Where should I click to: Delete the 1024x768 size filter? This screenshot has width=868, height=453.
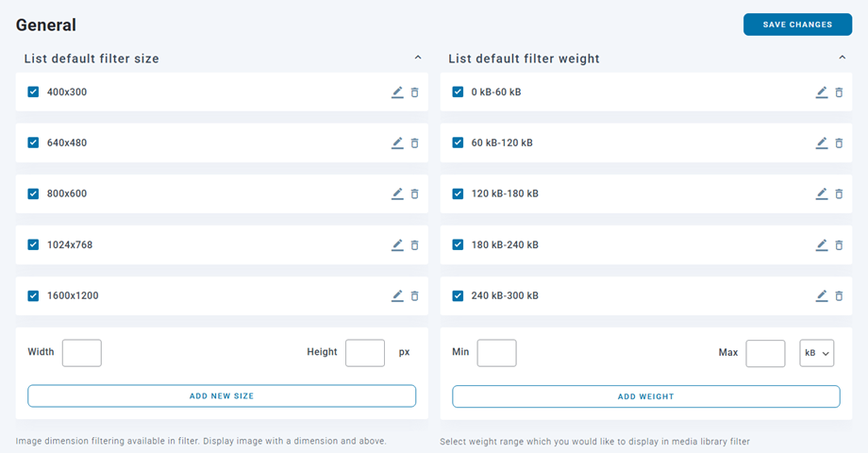point(415,245)
